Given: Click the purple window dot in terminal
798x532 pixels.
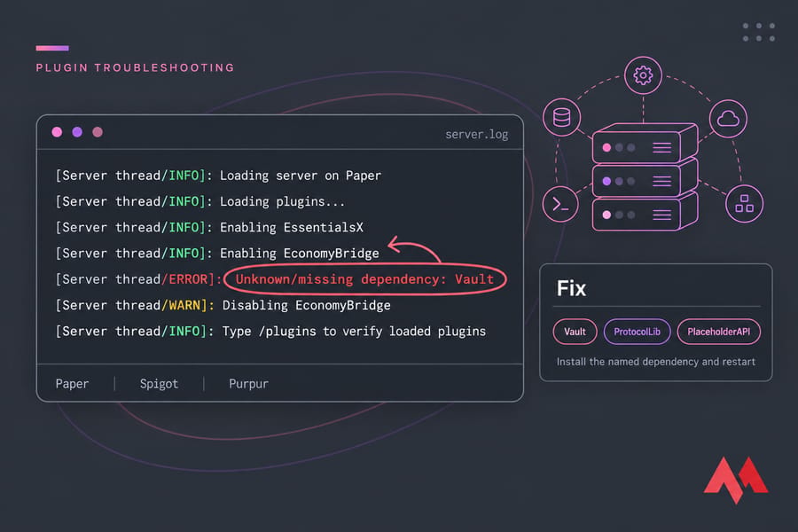Looking at the screenshot, I should tap(77, 132).
